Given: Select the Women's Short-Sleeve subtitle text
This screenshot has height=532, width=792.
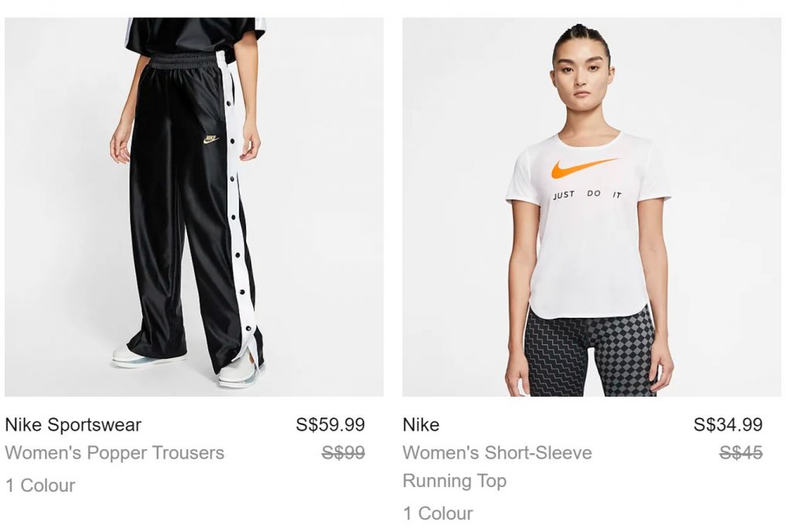Looking at the screenshot, I should [x=497, y=453].
